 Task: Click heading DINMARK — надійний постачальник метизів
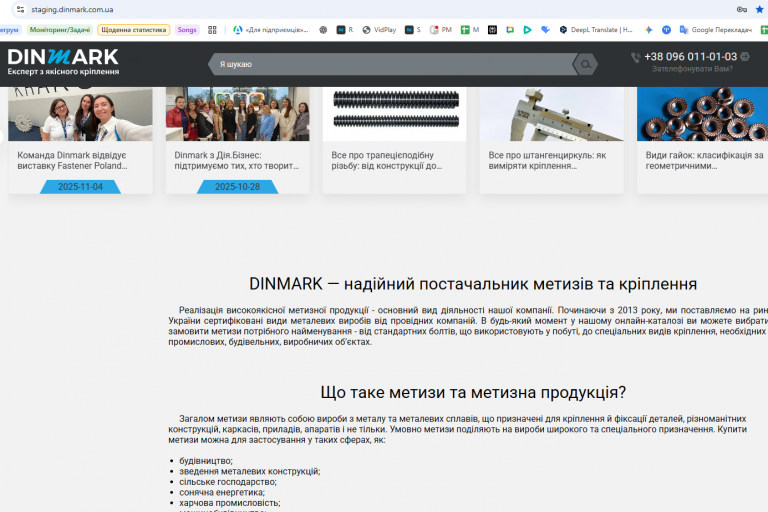(x=473, y=284)
